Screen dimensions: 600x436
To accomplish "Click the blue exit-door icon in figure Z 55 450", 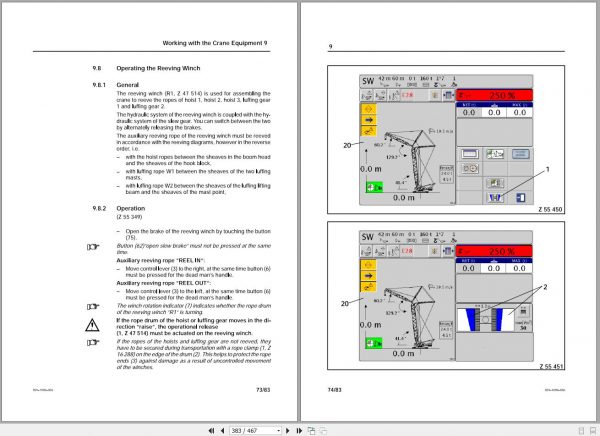I will pyautogui.click(x=520, y=198).
